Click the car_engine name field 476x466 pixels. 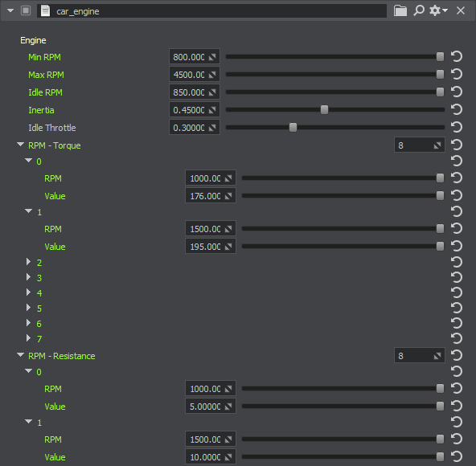click(x=212, y=11)
